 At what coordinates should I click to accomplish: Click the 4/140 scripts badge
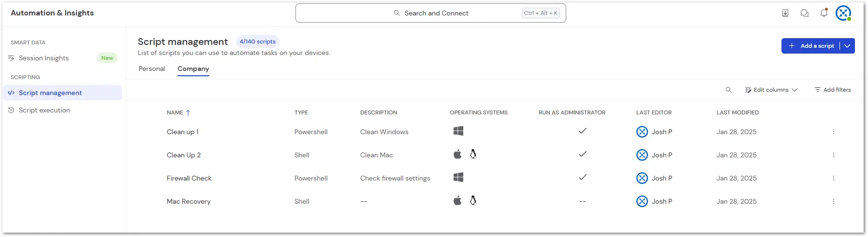coord(258,42)
